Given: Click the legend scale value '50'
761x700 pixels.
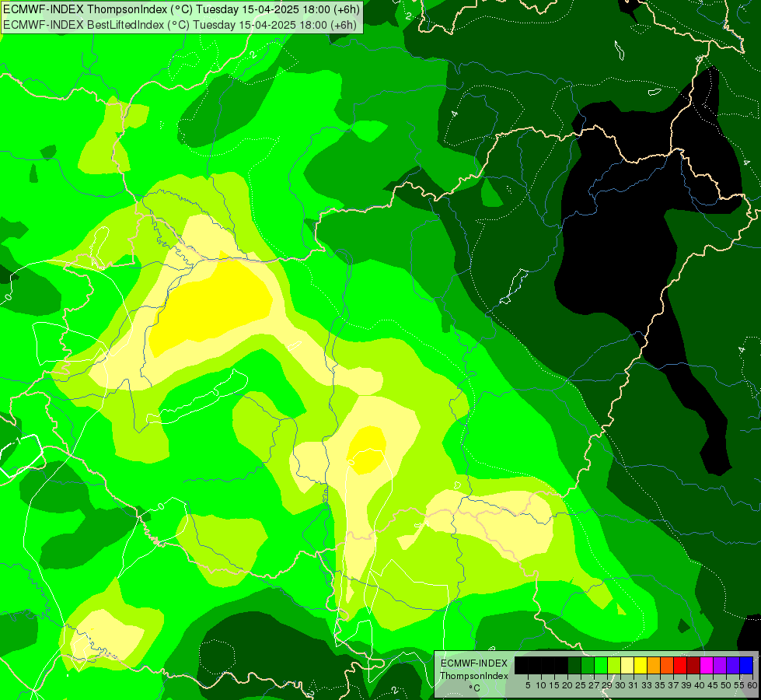Looking at the screenshot, I should tap(725, 685).
